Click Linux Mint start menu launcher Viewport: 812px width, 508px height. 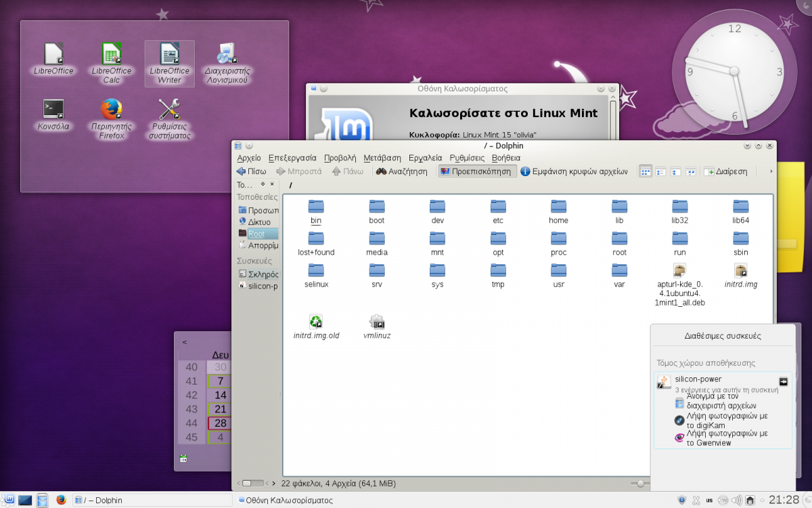tap(9, 500)
